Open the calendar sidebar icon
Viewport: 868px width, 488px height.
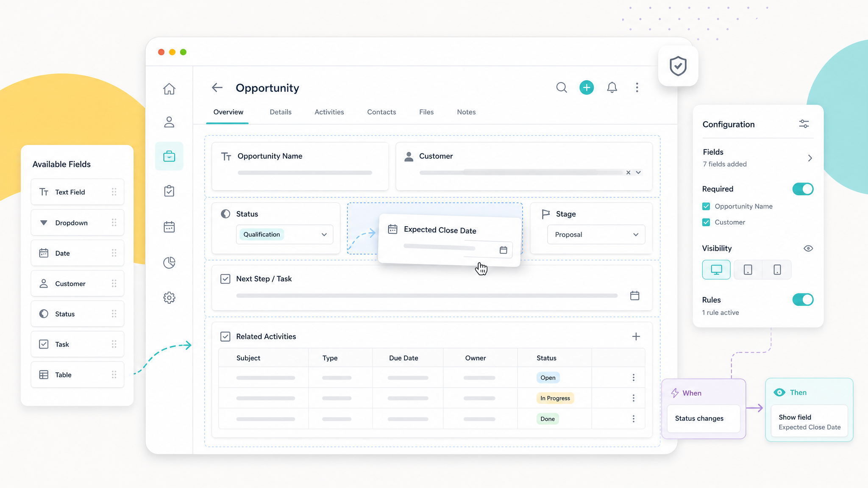pyautogui.click(x=169, y=227)
